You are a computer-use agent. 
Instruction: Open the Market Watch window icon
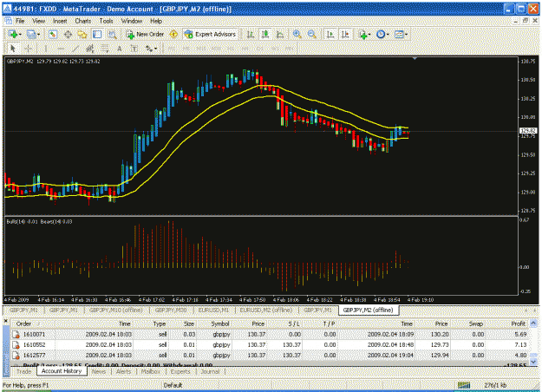[x=53, y=34]
